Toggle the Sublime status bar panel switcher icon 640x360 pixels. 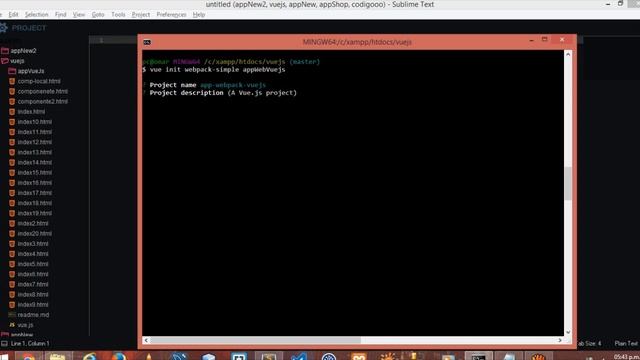[x=4, y=344]
